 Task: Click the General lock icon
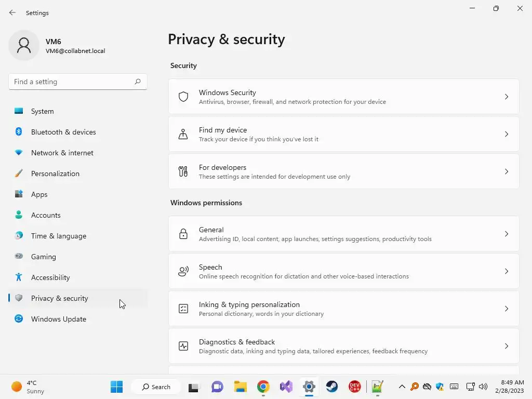183,234
